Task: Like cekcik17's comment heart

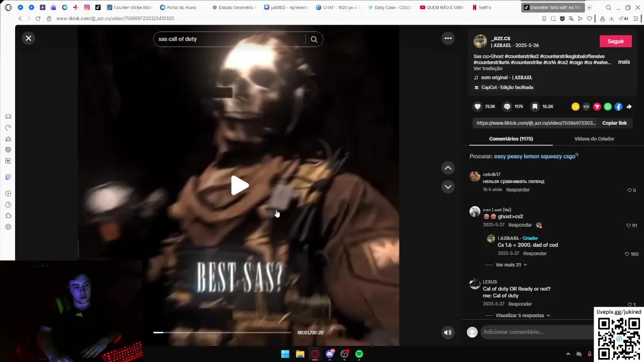Action: 629,191
